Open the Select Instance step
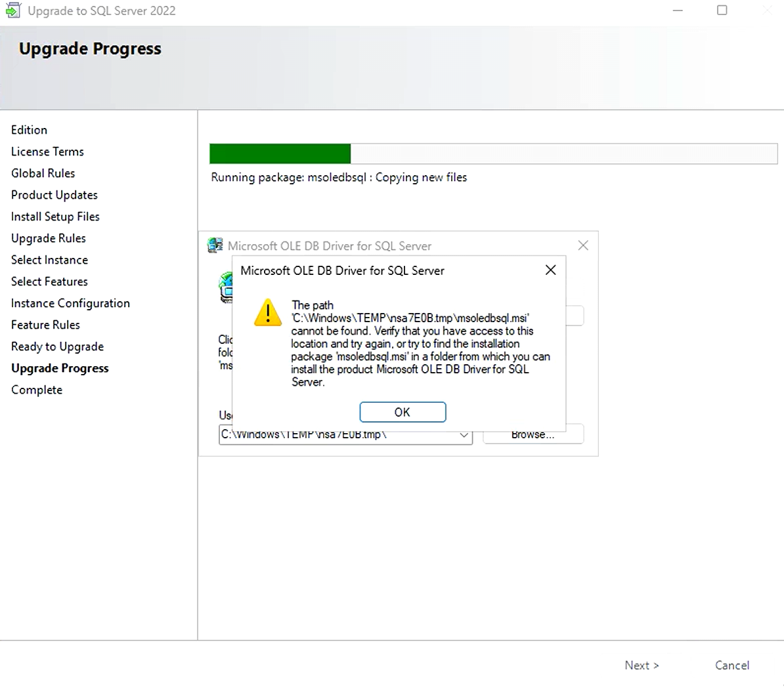 click(x=49, y=260)
